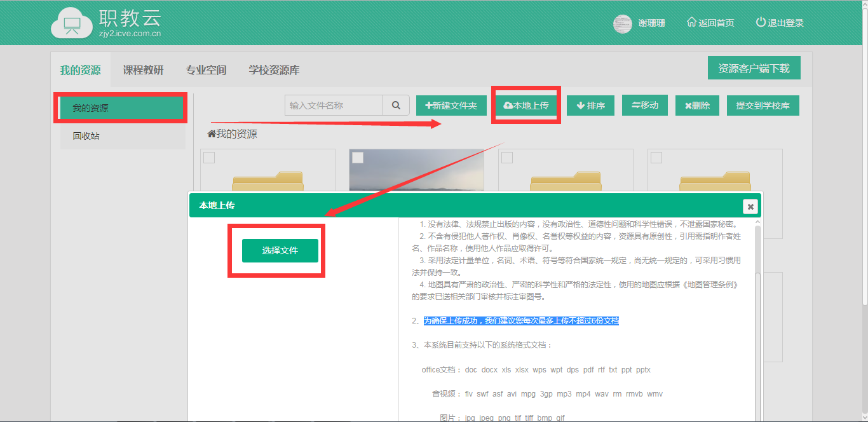
Task: Click the 资源客户端下载 button
Action: (754, 68)
